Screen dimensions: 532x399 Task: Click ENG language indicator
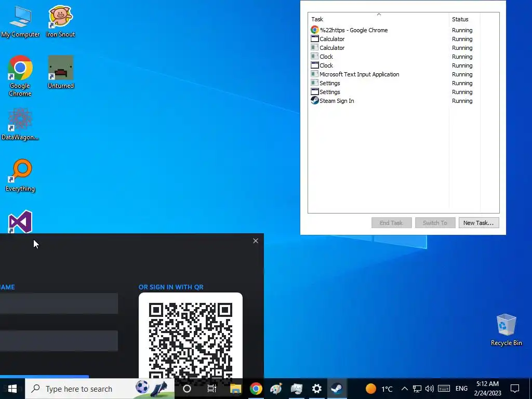[461, 389]
